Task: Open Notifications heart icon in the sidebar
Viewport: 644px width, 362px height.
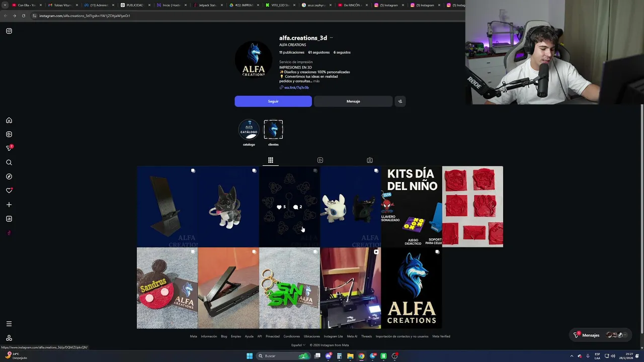Action: (9, 191)
